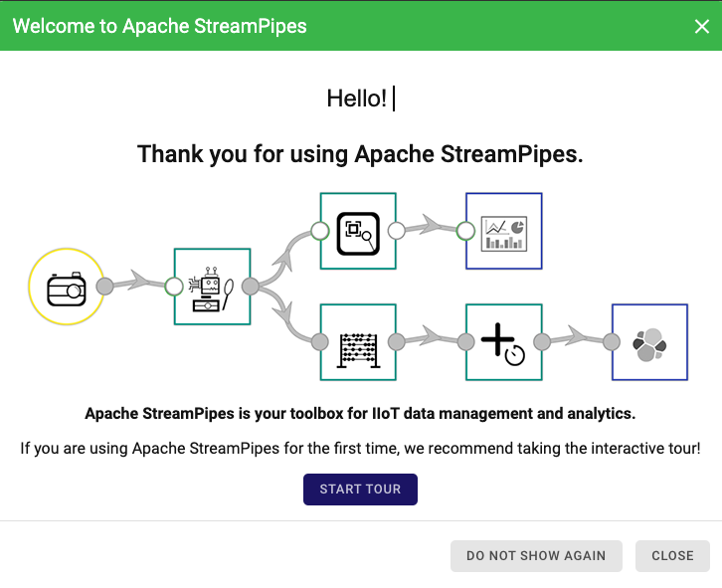Viewport: 722px width, 588px height.
Task: Click the output connector right of the robot node
Action: 250,287
